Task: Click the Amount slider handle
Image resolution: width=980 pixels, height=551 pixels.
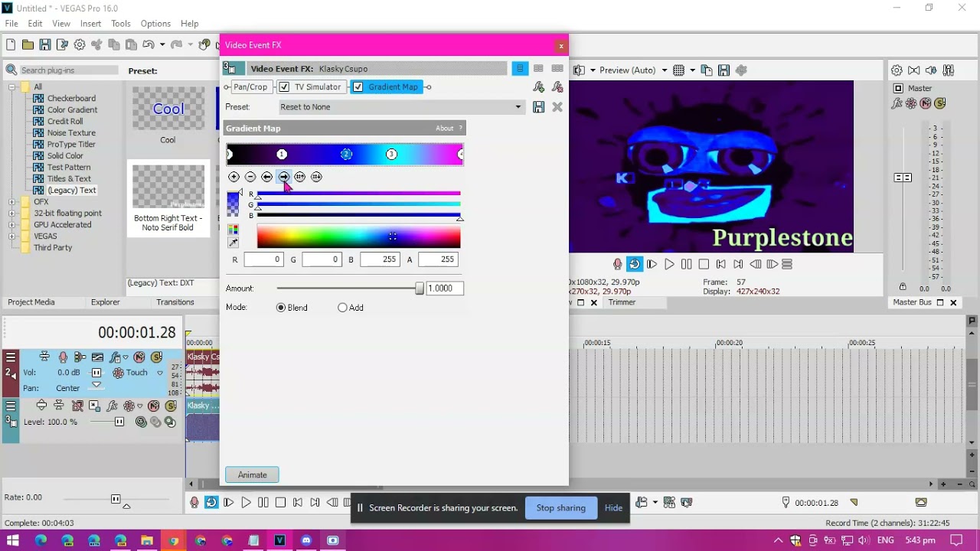Action: click(420, 289)
